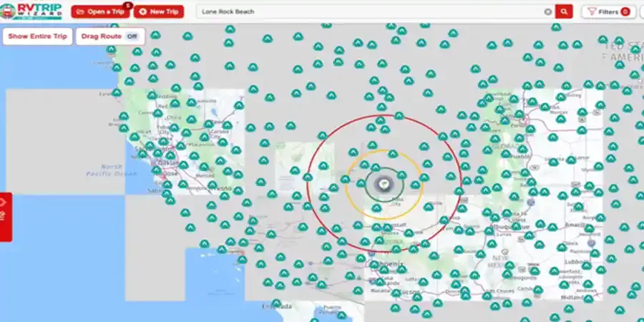Click the Drag Route label

tap(102, 36)
